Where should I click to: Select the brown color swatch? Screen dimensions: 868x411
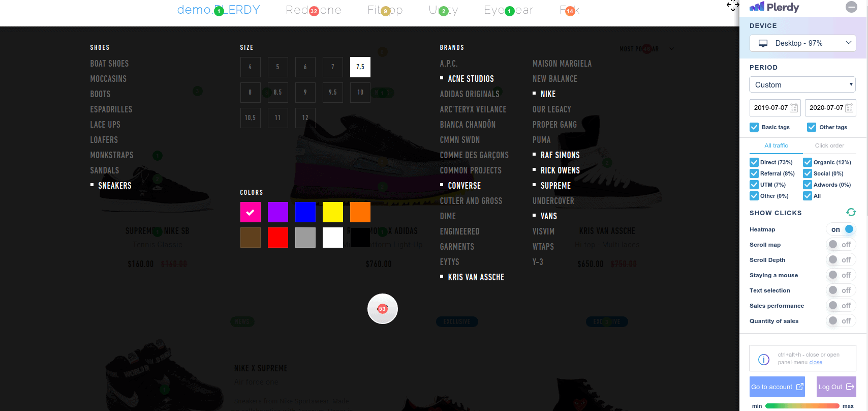(x=251, y=238)
